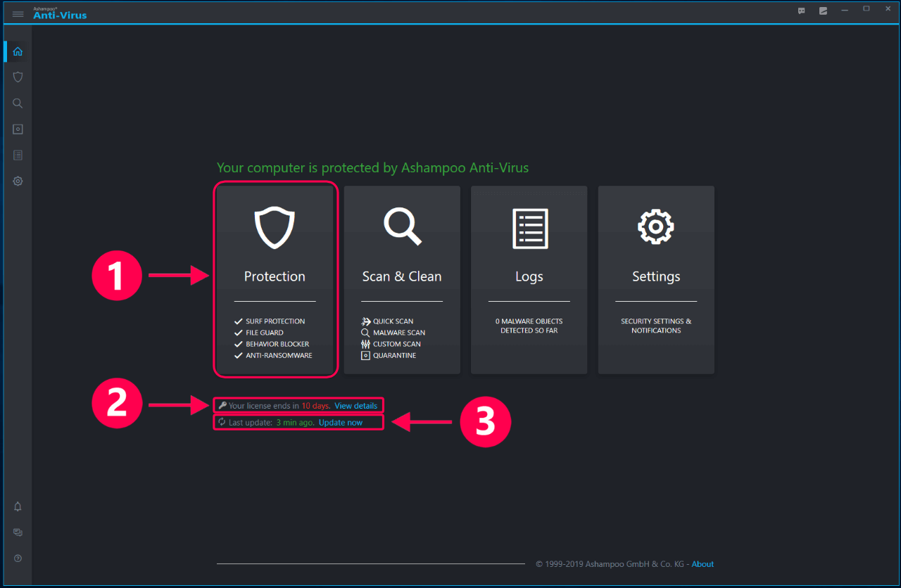Click the Settings tile title
This screenshot has width=901, height=588.
click(656, 276)
